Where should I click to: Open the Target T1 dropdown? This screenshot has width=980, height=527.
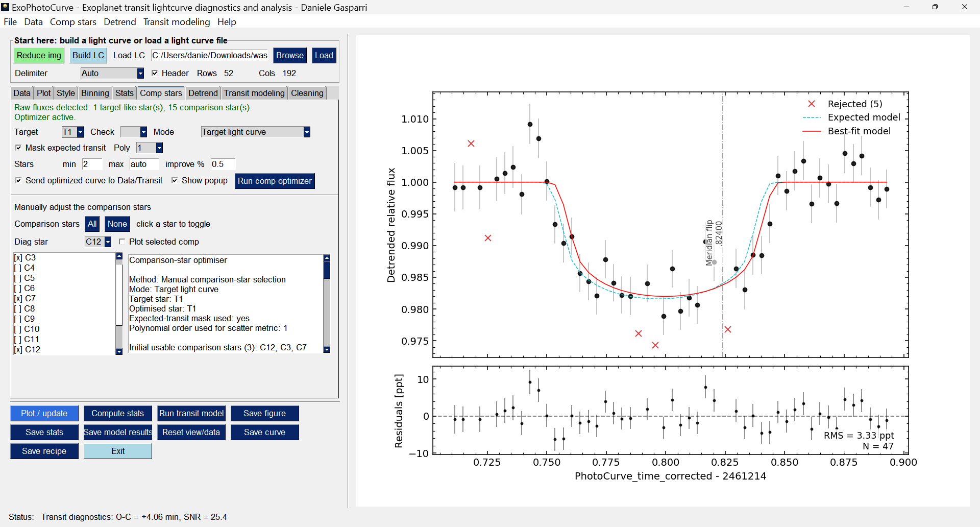(x=73, y=132)
